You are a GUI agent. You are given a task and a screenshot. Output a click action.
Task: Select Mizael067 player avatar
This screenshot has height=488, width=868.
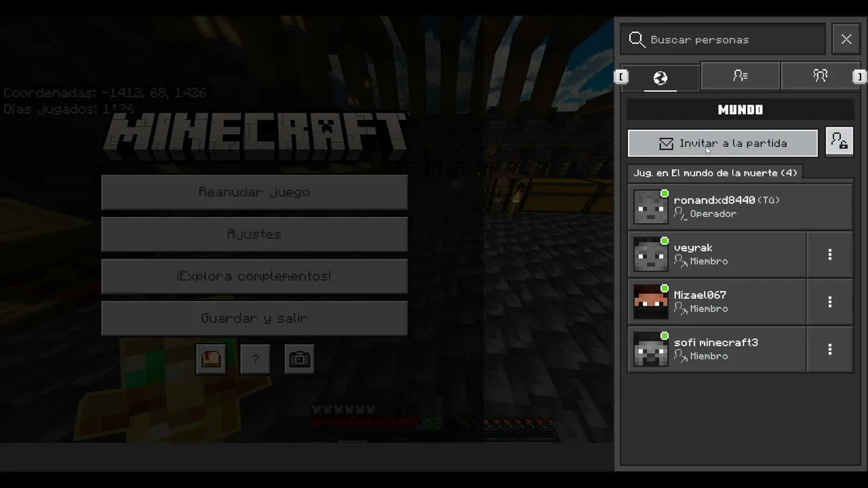coord(650,302)
